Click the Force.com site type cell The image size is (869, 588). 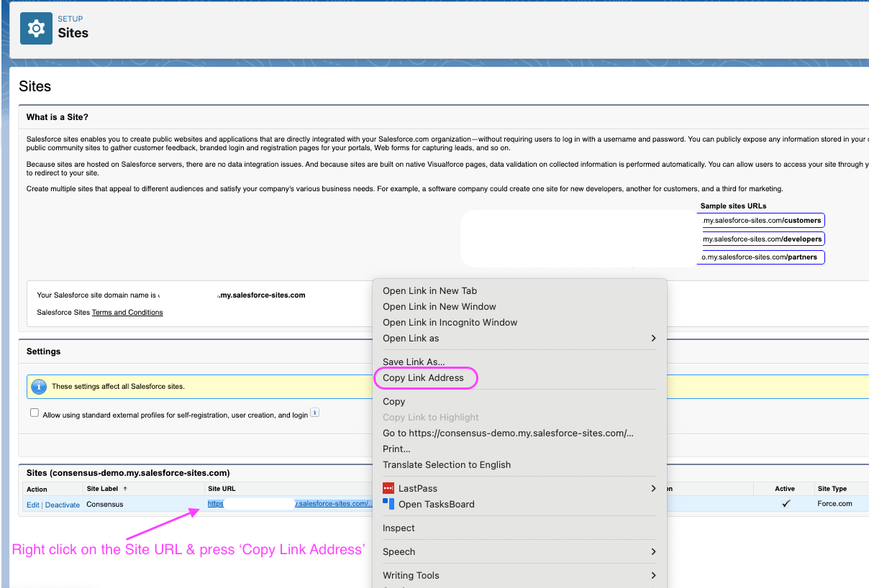coord(835,504)
